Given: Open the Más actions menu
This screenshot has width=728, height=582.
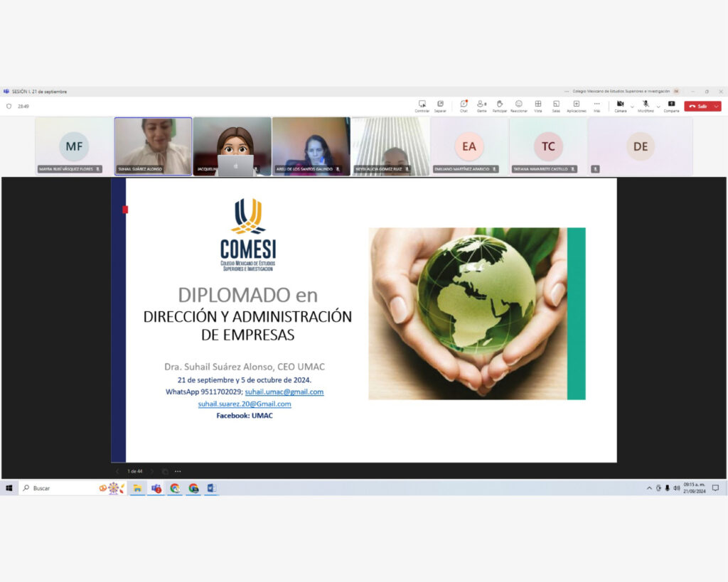Looking at the screenshot, I should tap(596, 106).
